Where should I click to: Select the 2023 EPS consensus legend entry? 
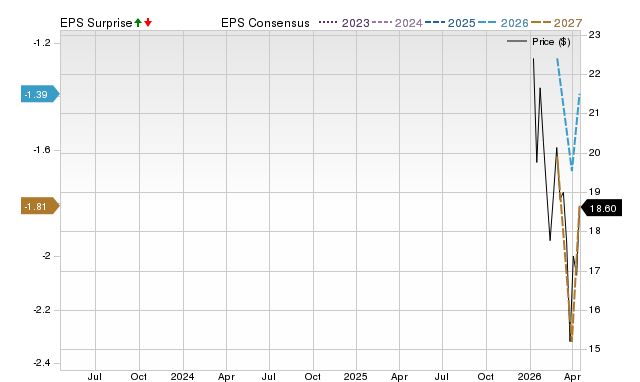344,23
